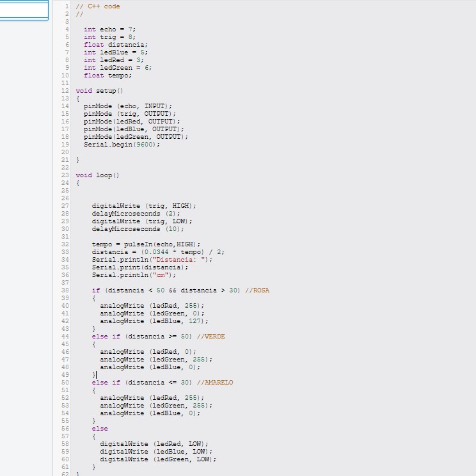This screenshot has width=476, height=476.
Task: Click the 'digitalWrite (ledRed, LOW);' line
Action: [x=154, y=444]
